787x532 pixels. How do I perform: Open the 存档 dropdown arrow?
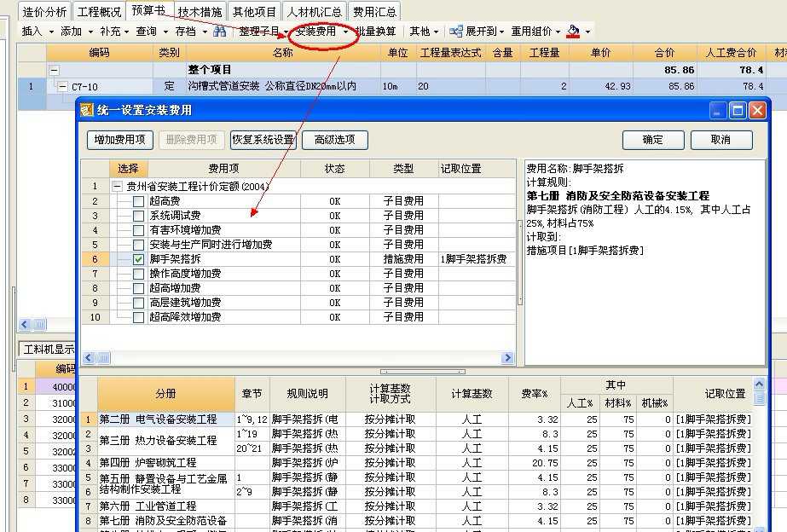pyautogui.click(x=205, y=32)
